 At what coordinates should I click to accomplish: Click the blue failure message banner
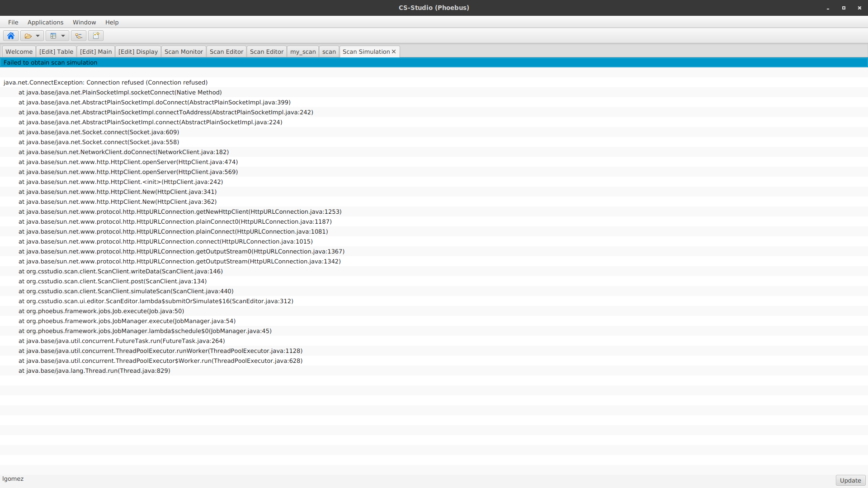coord(50,62)
